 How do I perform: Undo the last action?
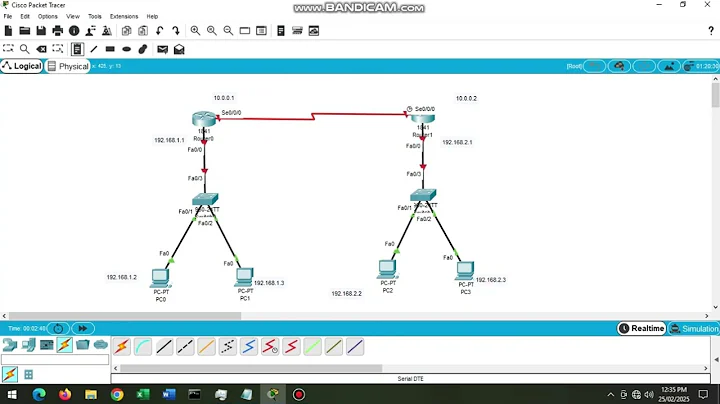click(159, 31)
